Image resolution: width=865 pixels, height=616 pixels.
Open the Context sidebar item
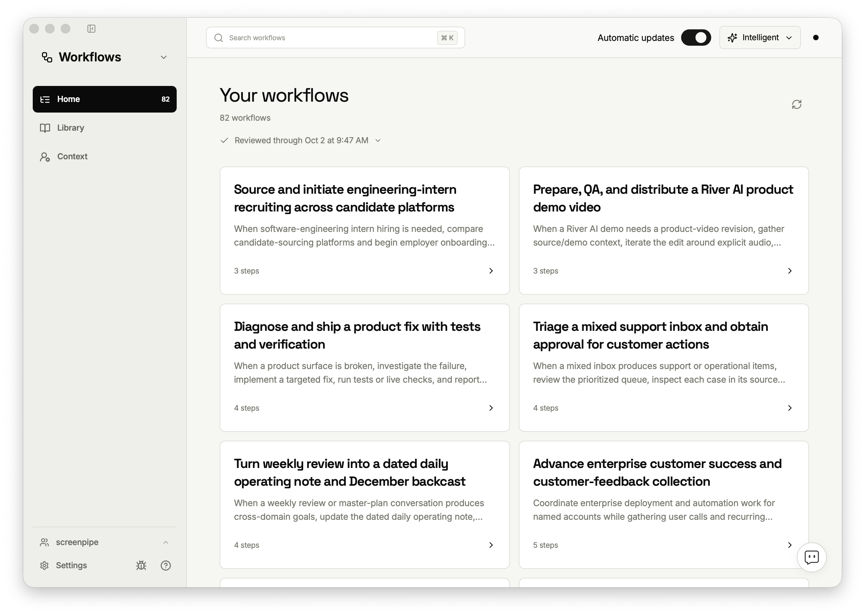point(105,157)
